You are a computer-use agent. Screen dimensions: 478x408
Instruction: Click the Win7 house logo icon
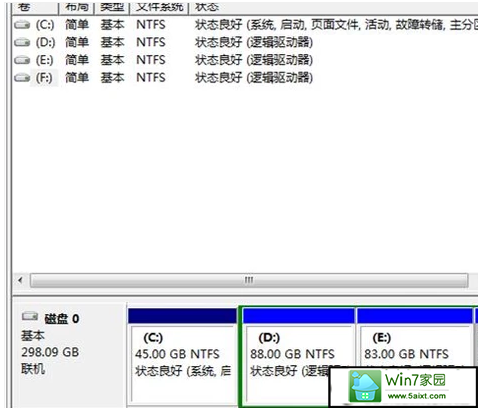pos(365,386)
